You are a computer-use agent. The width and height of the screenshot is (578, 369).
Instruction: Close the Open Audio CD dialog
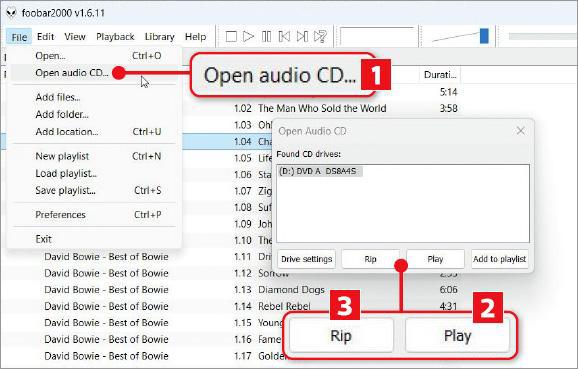pos(520,131)
